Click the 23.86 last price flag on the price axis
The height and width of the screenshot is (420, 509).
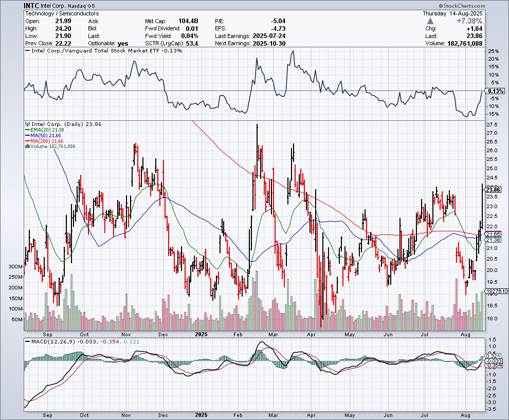[x=494, y=190]
